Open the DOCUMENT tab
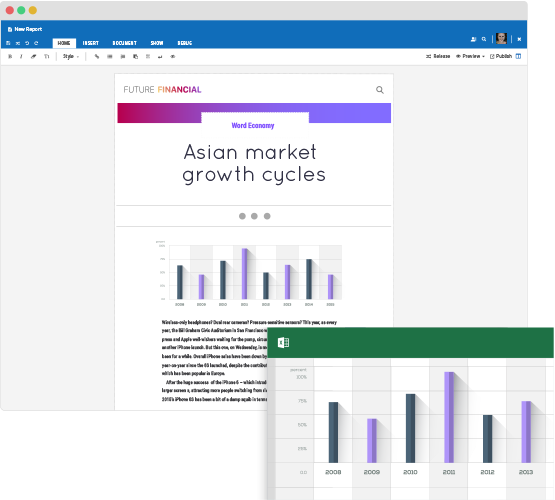Viewport: 555px width, 500px height. [125, 43]
